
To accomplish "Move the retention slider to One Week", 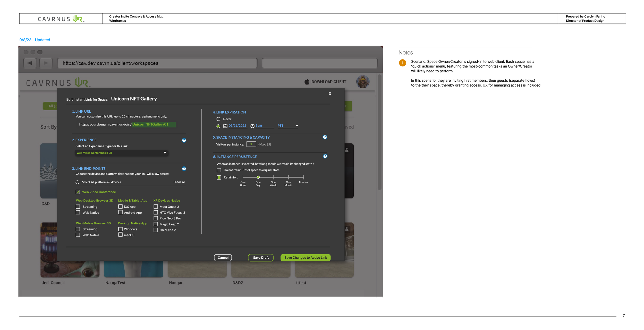I will 273,177.
